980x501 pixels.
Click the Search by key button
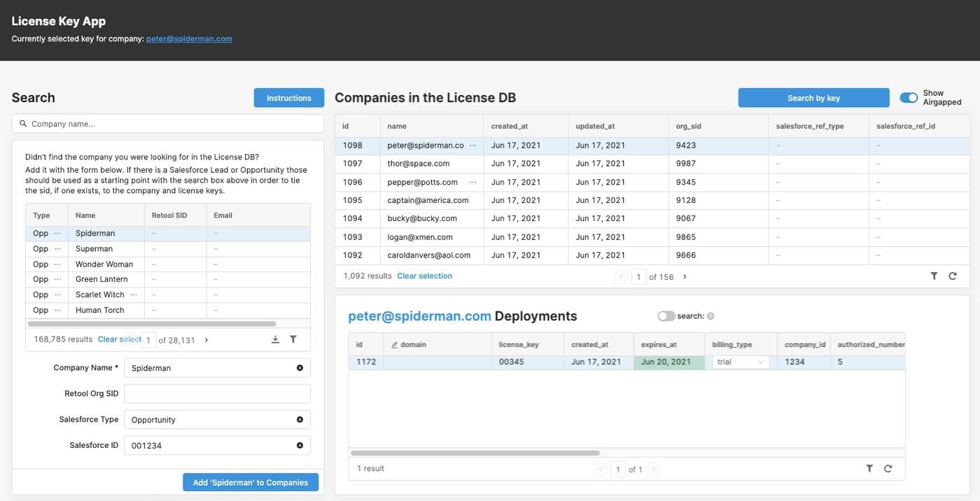click(x=813, y=98)
